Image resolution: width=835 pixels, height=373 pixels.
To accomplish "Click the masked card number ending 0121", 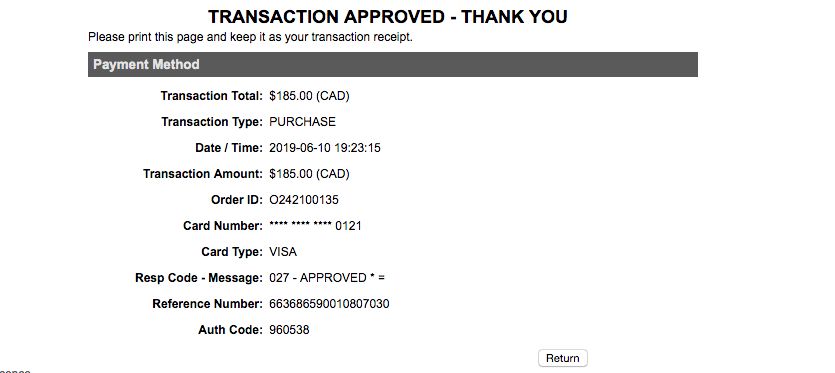I will (315, 226).
